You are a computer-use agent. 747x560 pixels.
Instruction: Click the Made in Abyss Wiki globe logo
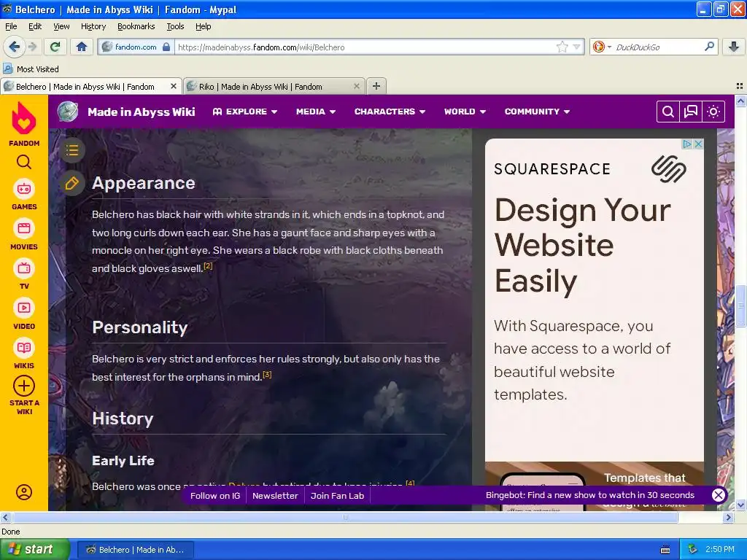click(68, 112)
